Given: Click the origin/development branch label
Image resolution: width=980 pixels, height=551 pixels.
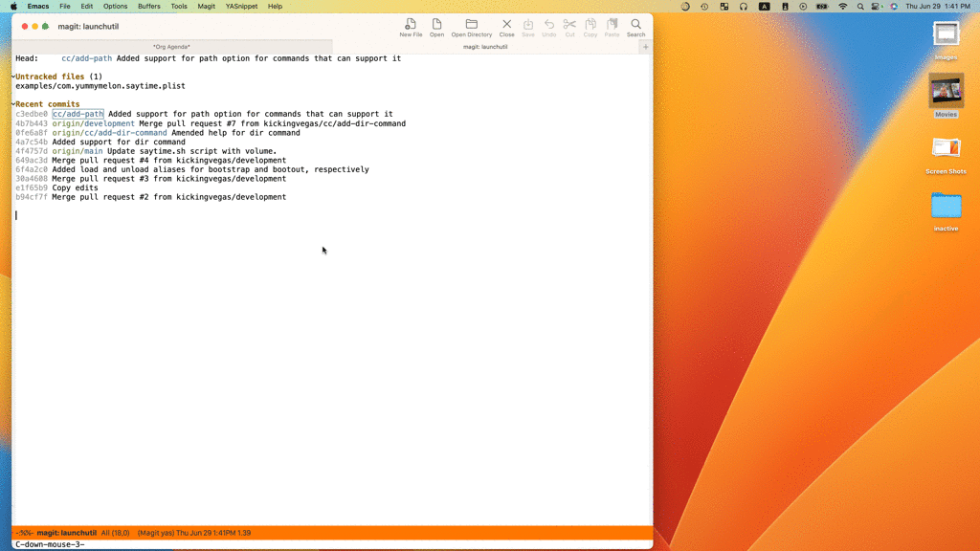Looking at the screenshot, I should tap(93, 123).
